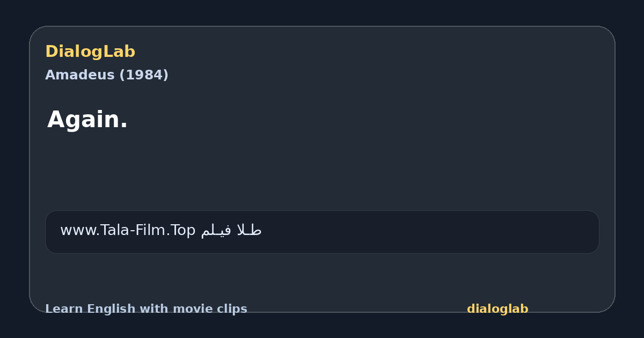Click the word "Learn" in the footer
The height and width of the screenshot is (338, 644).
click(64, 309)
